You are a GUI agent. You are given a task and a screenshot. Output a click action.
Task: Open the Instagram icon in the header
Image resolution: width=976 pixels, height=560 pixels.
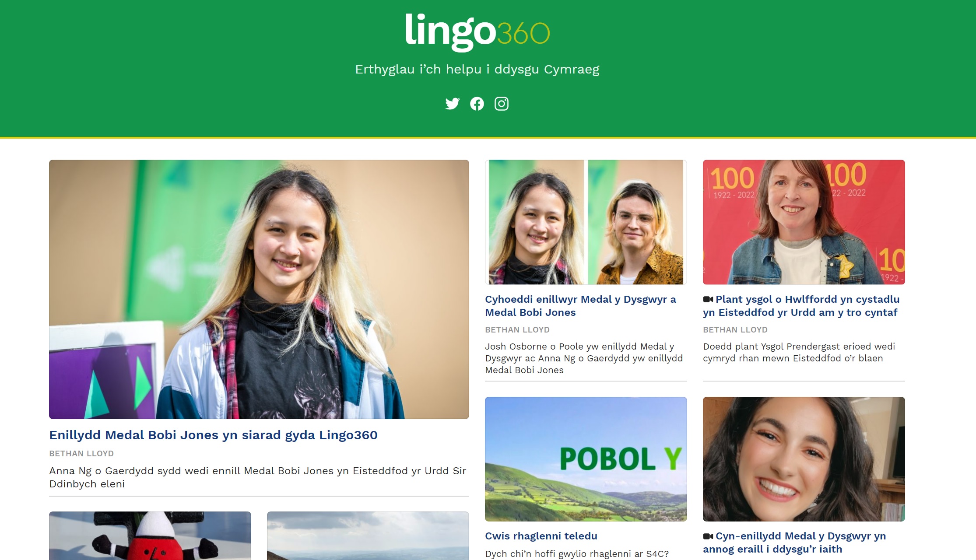[502, 104]
